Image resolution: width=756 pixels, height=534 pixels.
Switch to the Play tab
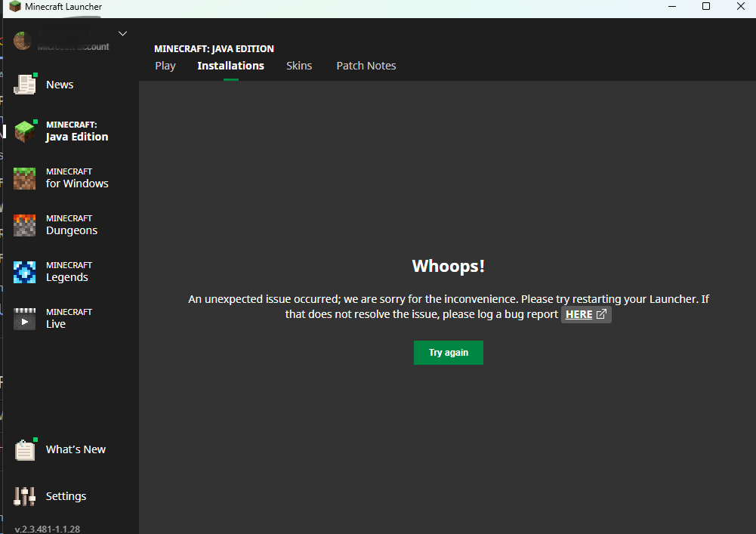(165, 66)
